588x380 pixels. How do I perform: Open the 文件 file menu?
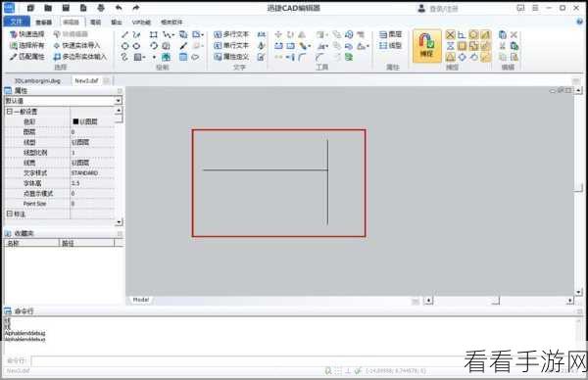16,22
